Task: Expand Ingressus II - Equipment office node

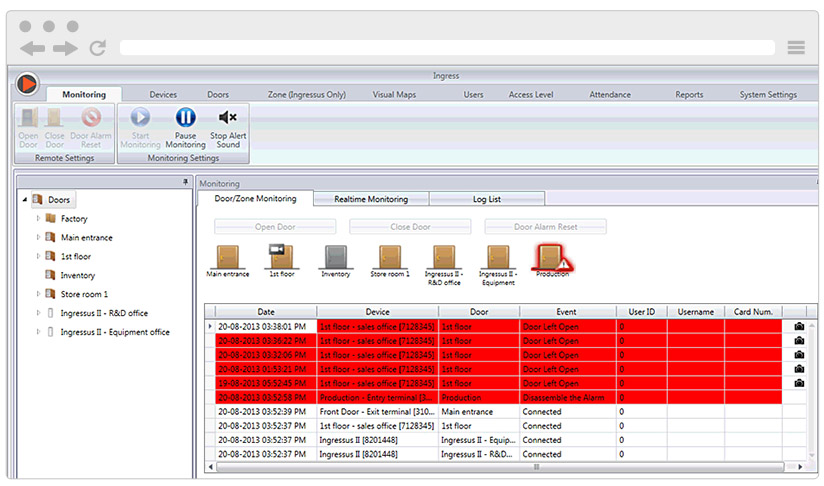Action: (x=38, y=332)
